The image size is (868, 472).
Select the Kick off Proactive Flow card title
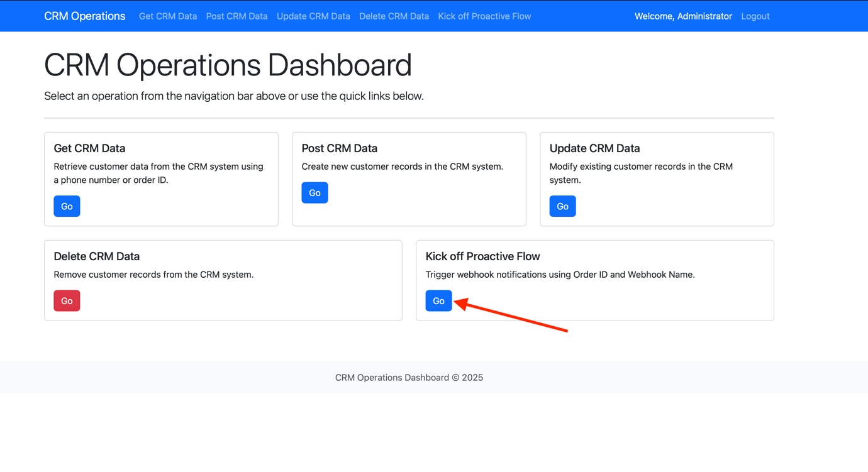click(482, 256)
